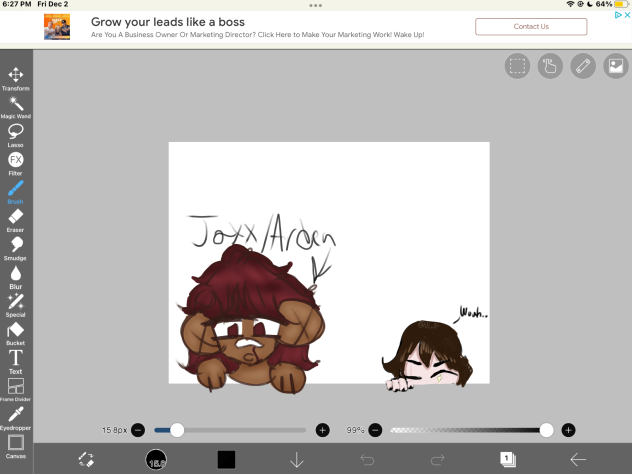Screen dimensions: 632x474
Task: Pick the Smudge tool
Action: pos(16,249)
